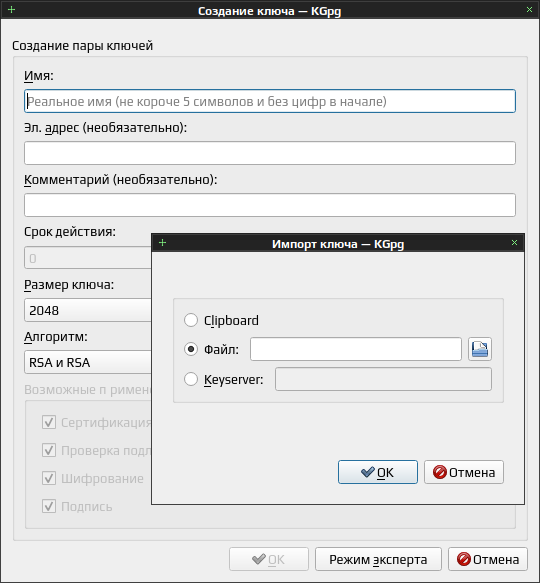Open file browser icon next to Файл field
The width and height of the screenshot is (540, 583).
tap(480, 349)
